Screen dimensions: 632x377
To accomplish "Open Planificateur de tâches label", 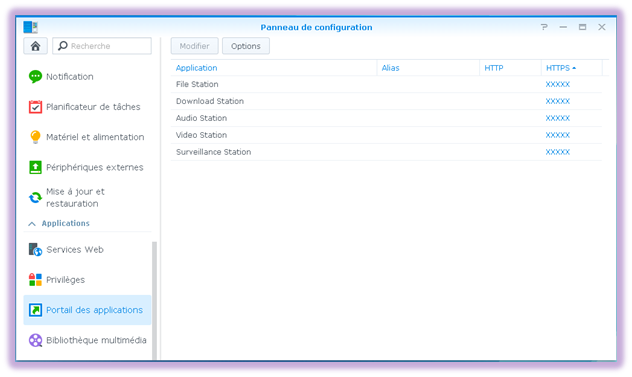I will tap(93, 107).
